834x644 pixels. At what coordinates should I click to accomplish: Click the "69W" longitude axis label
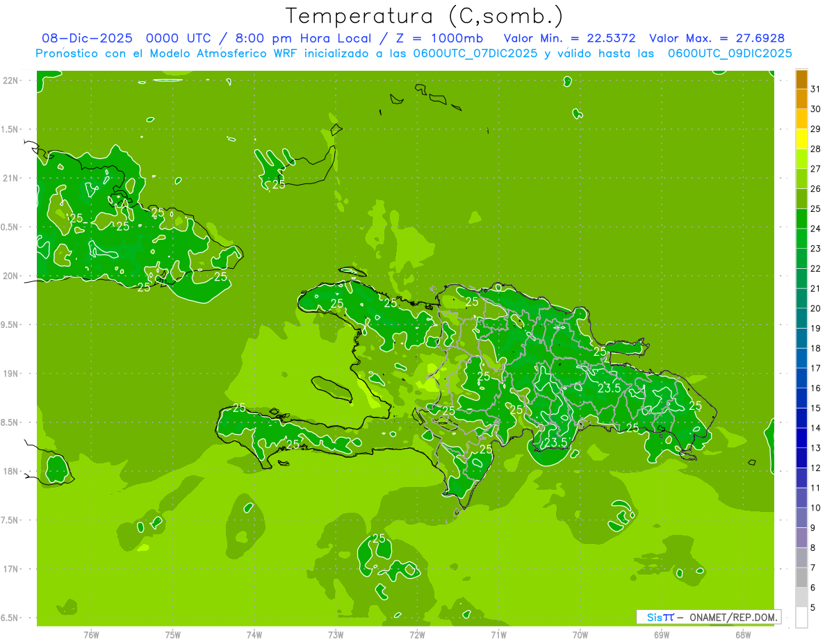click(661, 634)
